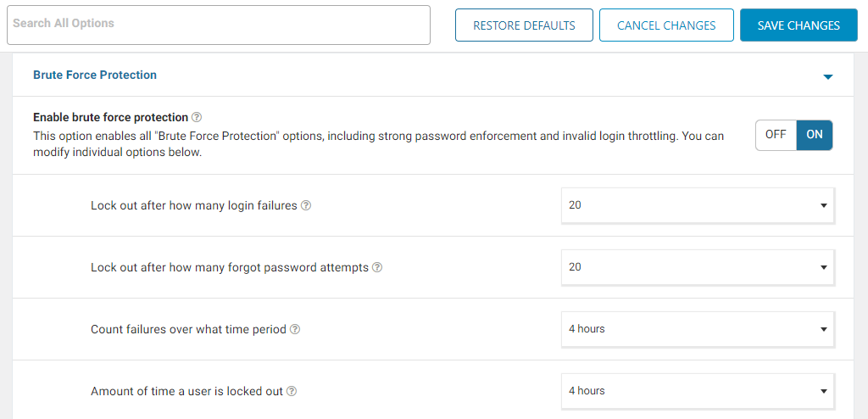Open login failures lockout dropdown
This screenshot has width=868, height=419.
(x=698, y=205)
